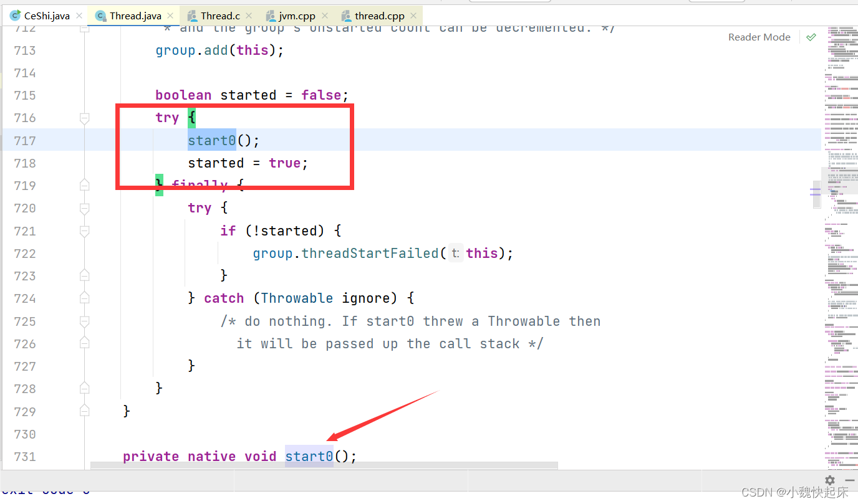The image size is (858, 504).
Task: Click the parameter hint before 'this' on line 722
Action: (x=455, y=254)
